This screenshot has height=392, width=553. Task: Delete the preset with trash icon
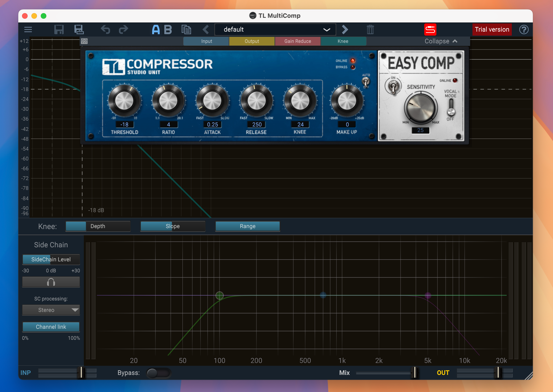[x=370, y=30]
